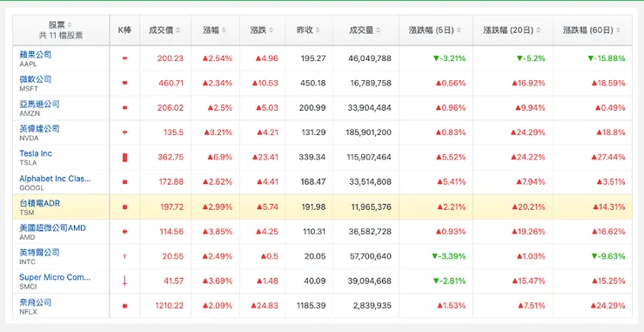Open 微軟公司 MSFT stock link
Viewport: 644px width, 332px height.
tap(36, 79)
